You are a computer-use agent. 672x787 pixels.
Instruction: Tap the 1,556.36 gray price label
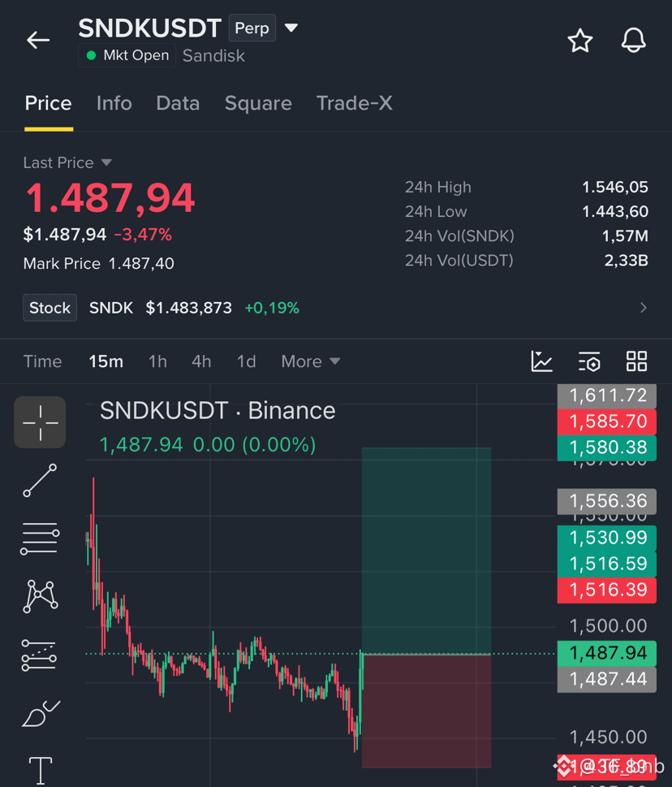pyautogui.click(x=607, y=501)
